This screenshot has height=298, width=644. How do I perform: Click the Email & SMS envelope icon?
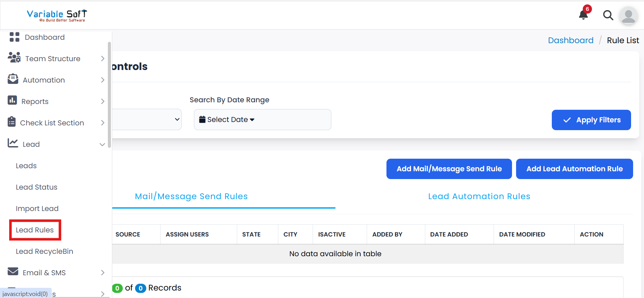point(13,271)
